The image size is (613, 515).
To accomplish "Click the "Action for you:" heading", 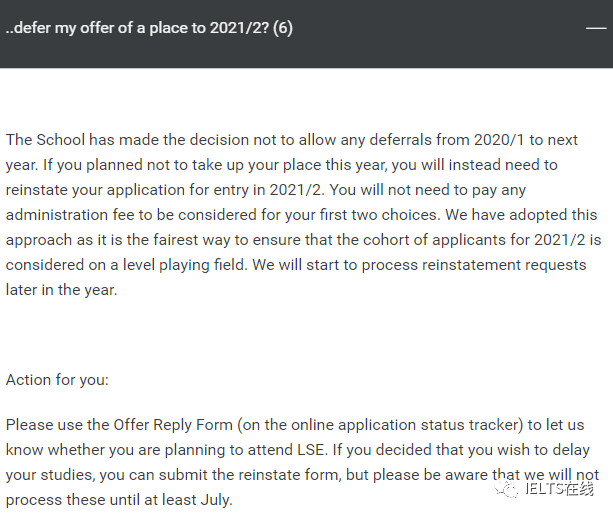I will pyautogui.click(x=57, y=380).
